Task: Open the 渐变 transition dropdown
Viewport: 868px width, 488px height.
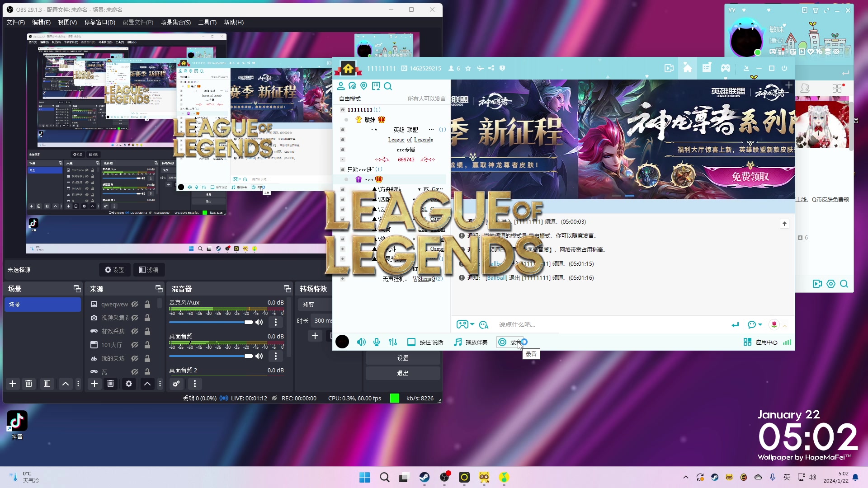Action: (315, 305)
